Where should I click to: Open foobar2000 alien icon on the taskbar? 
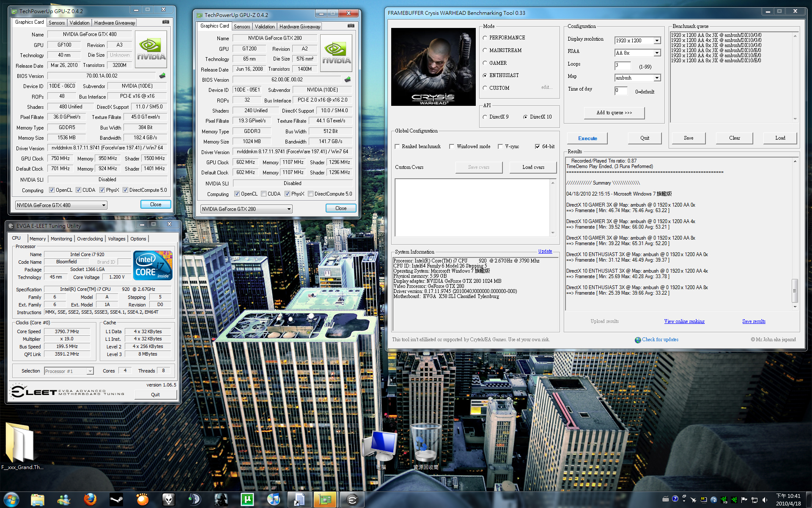169,500
